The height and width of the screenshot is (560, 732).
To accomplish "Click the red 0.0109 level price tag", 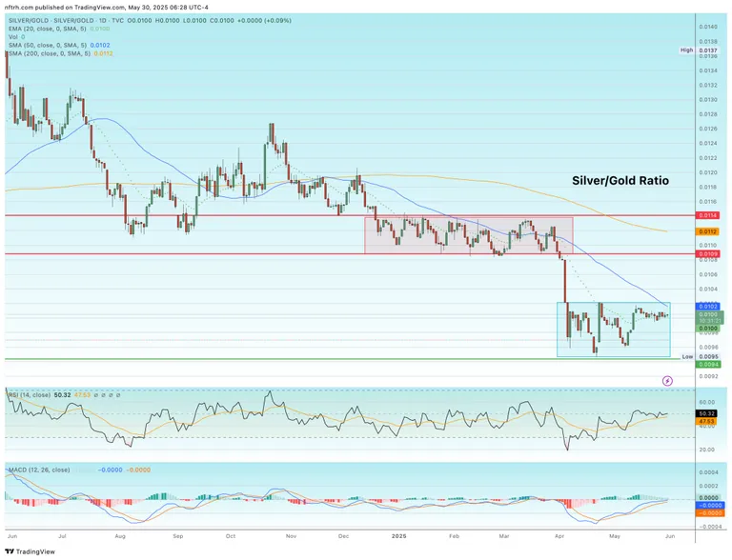I will [706, 253].
